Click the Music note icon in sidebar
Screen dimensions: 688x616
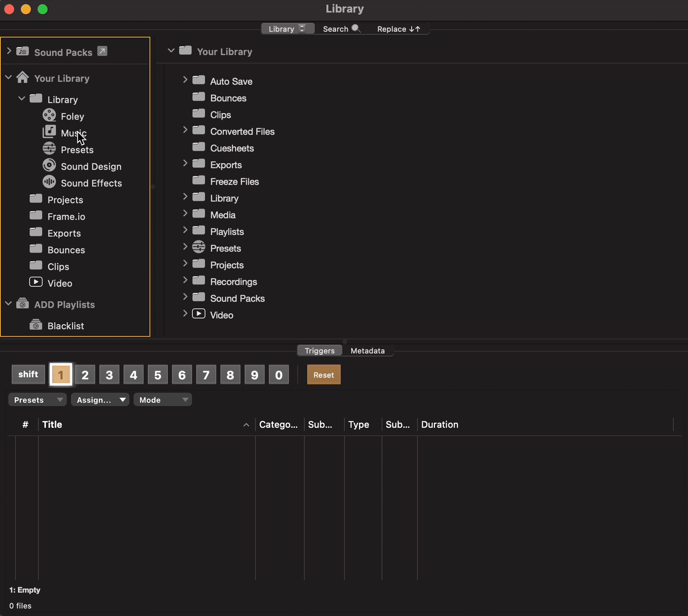tap(49, 131)
